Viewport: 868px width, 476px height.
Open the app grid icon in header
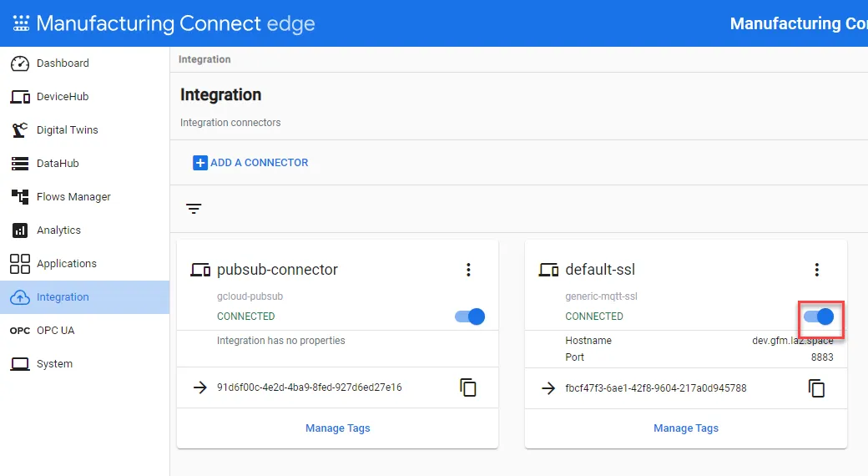pos(21,23)
